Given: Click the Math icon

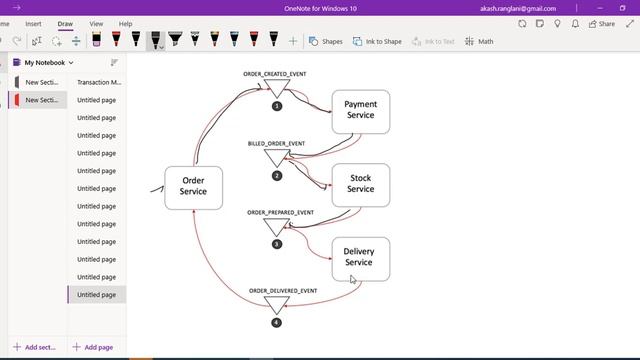Looking at the screenshot, I should [x=469, y=41].
